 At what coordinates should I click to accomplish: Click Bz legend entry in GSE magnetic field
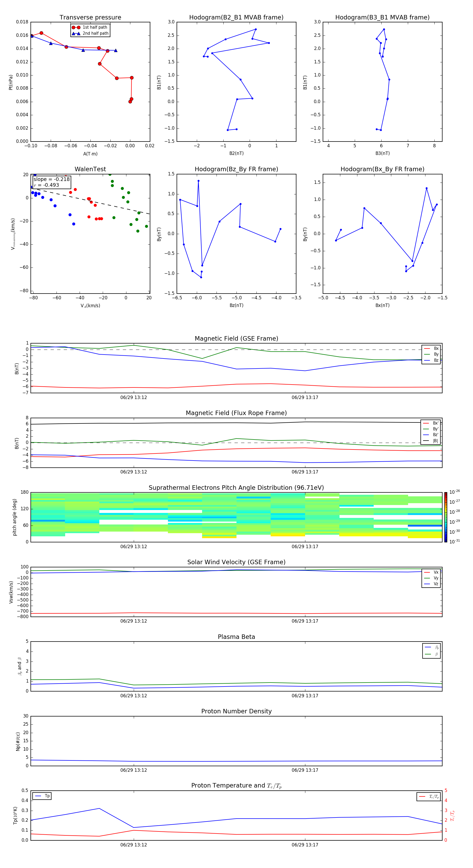431,360
